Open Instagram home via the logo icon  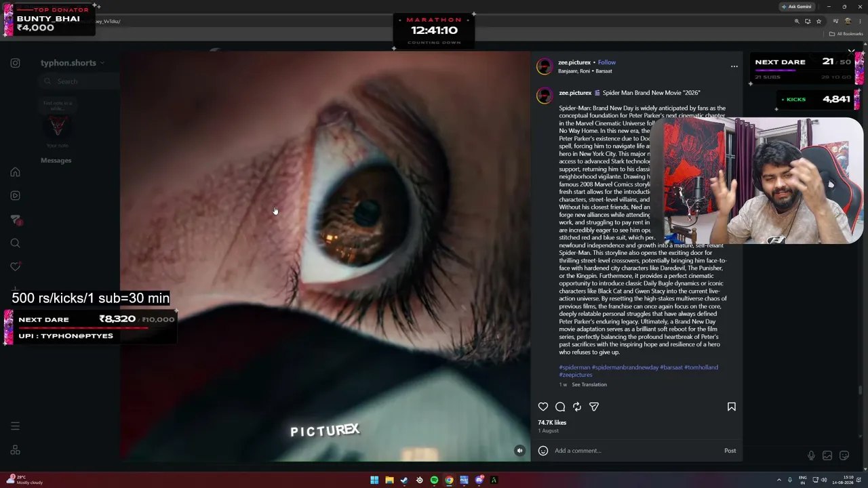(15, 63)
